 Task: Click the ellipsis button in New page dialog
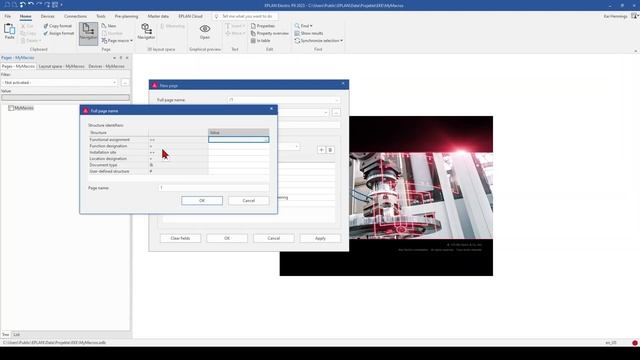click(336, 112)
